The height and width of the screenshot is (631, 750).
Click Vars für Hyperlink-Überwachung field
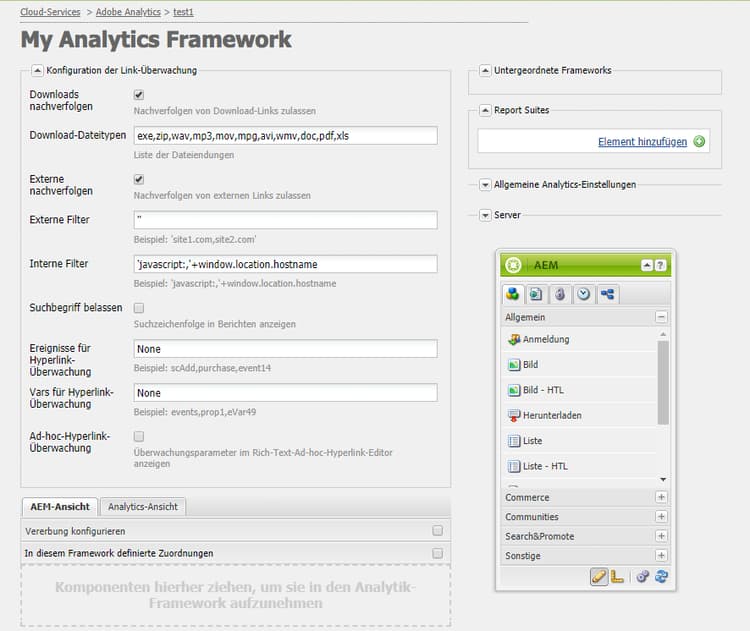pos(286,393)
